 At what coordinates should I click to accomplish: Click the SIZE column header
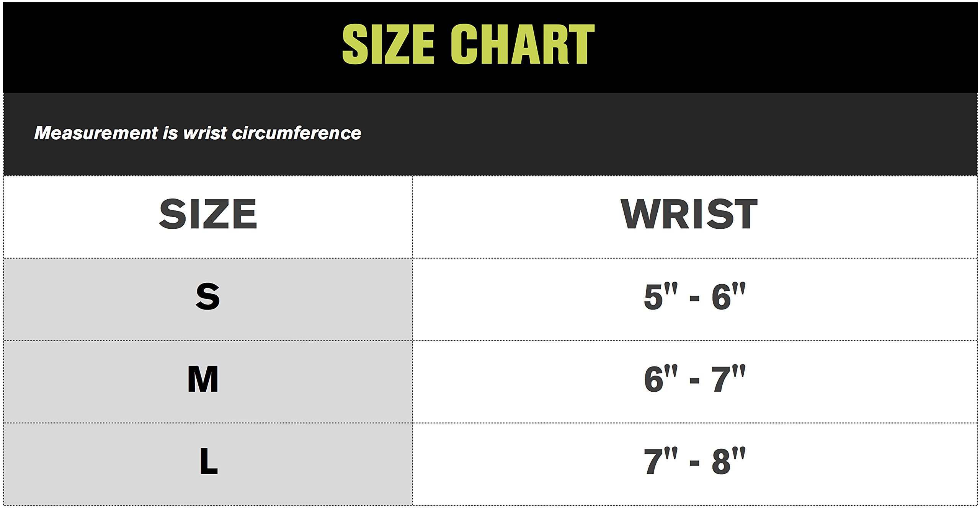tap(208, 214)
